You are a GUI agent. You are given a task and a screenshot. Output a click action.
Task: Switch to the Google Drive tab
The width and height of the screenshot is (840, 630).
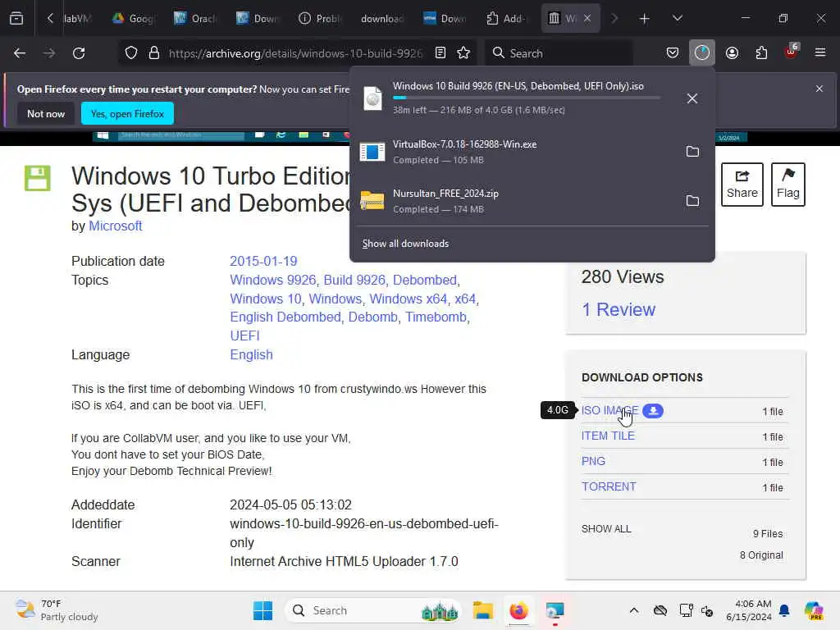tap(133, 19)
